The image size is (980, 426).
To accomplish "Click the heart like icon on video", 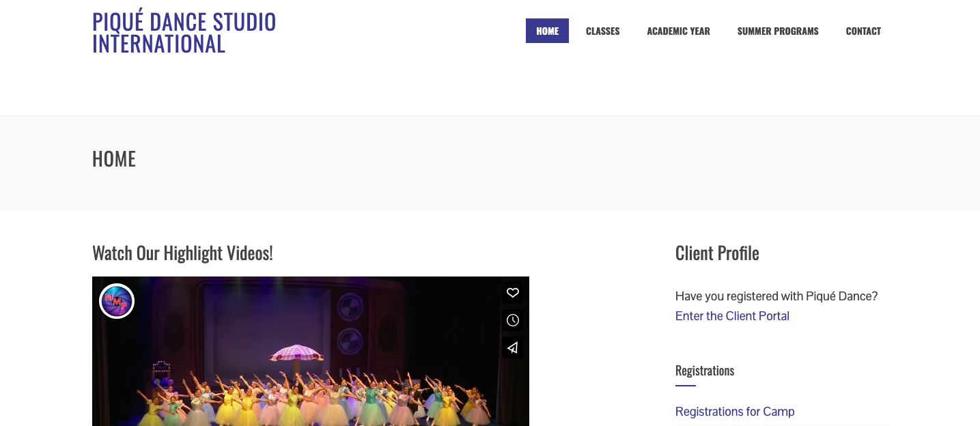I will (x=513, y=293).
